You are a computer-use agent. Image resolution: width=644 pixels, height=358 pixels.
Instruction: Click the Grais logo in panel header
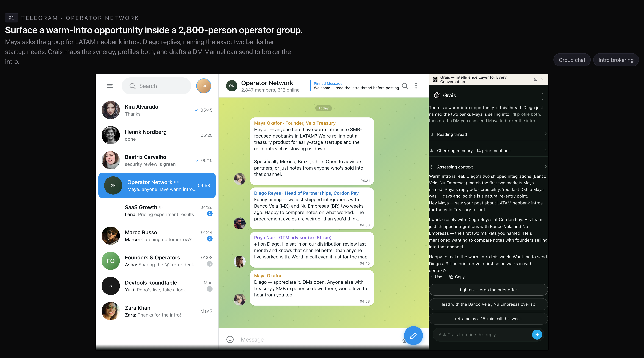[435, 79]
